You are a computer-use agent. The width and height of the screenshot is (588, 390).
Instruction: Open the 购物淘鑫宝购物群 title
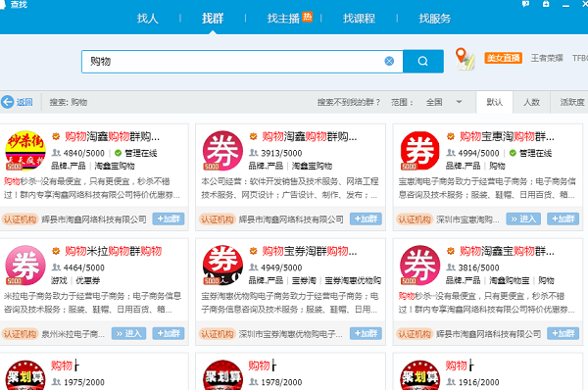[x=507, y=251]
